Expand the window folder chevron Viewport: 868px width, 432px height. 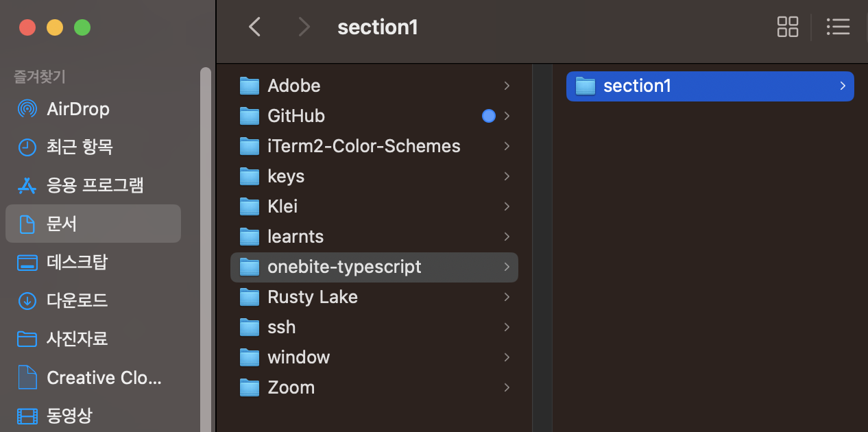(507, 357)
